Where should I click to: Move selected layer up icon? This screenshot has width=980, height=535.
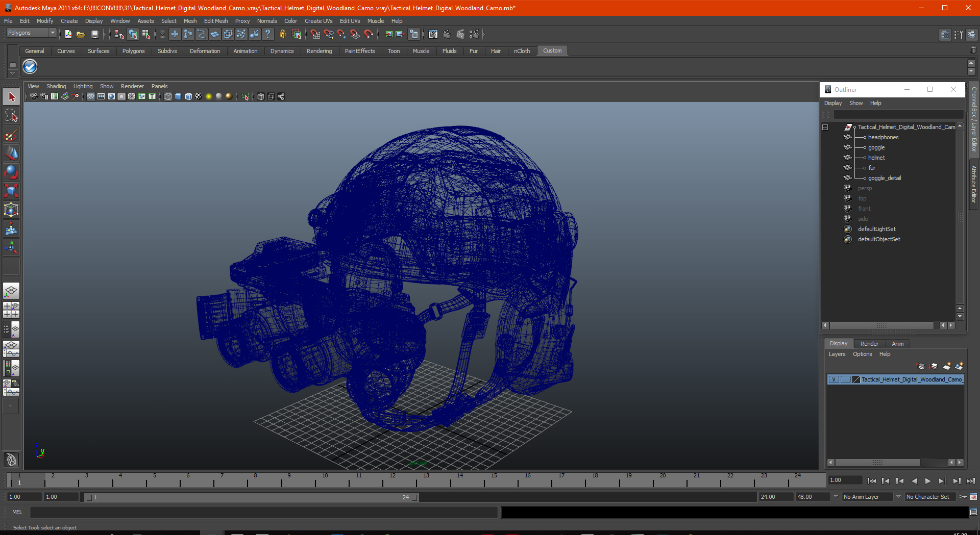[x=921, y=366]
